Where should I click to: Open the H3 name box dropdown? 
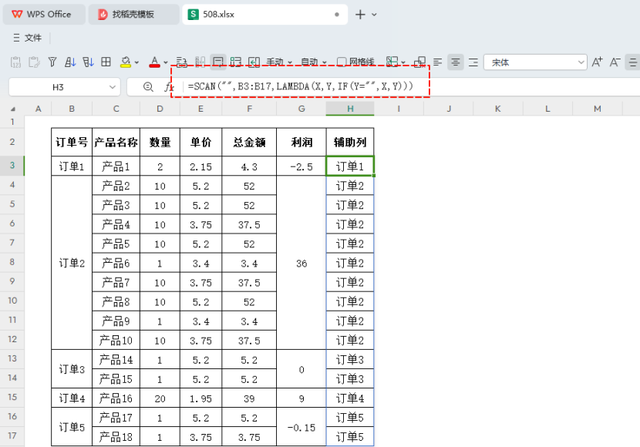point(112,87)
